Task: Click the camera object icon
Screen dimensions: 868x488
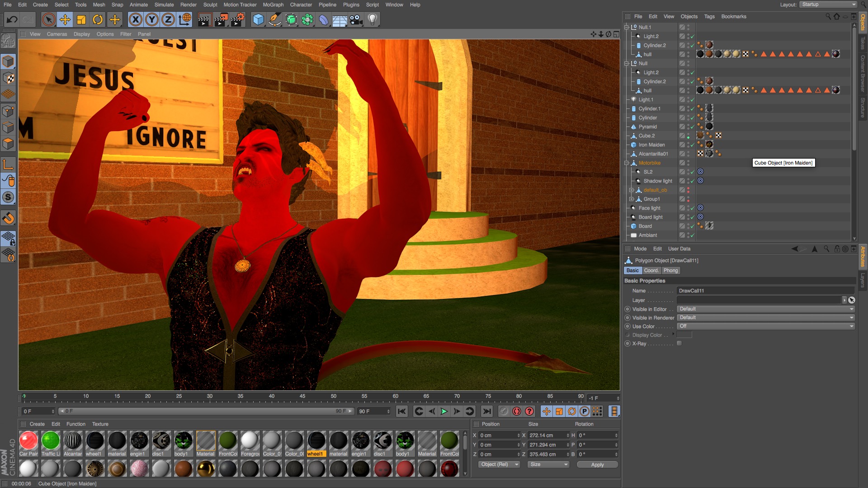Action: pyautogui.click(x=356, y=19)
